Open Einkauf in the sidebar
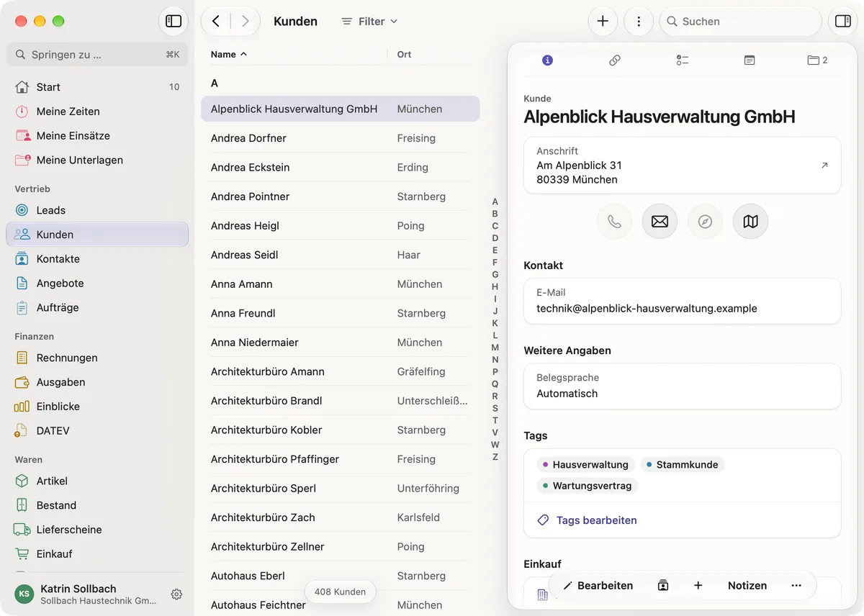 pyautogui.click(x=97, y=554)
